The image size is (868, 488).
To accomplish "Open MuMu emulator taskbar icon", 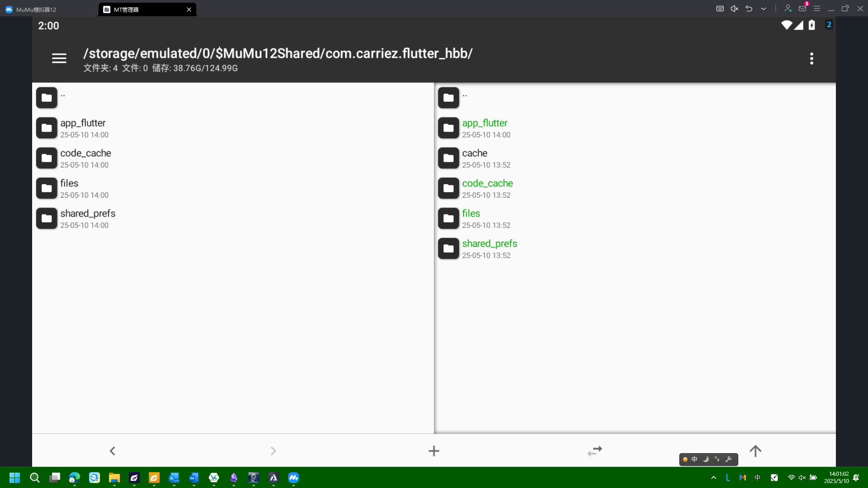I will [294, 478].
